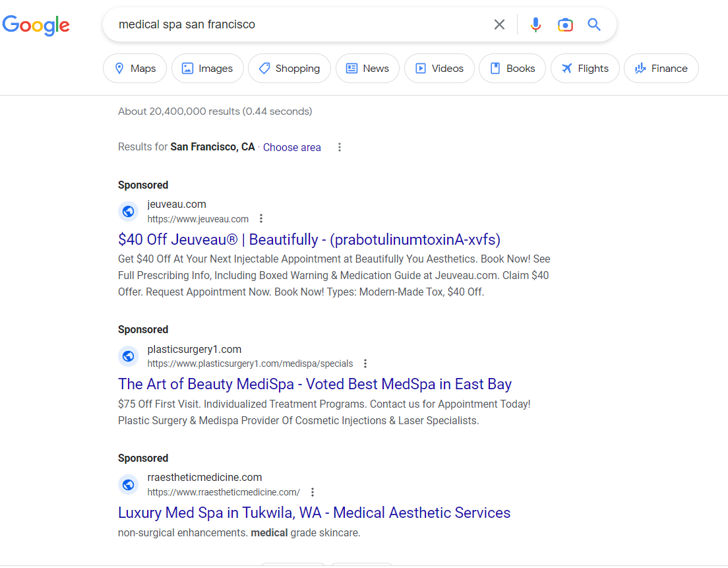Open options menu next to Choose area

pyautogui.click(x=340, y=147)
